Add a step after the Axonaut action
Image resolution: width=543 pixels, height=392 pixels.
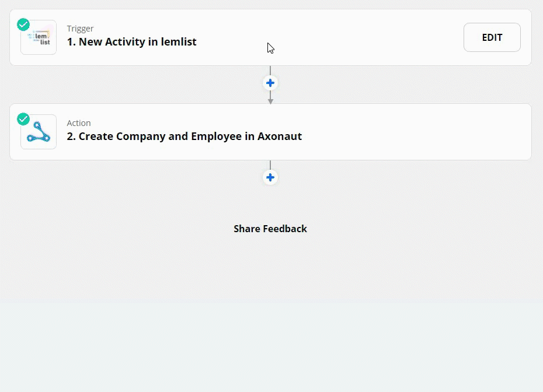pyautogui.click(x=270, y=177)
